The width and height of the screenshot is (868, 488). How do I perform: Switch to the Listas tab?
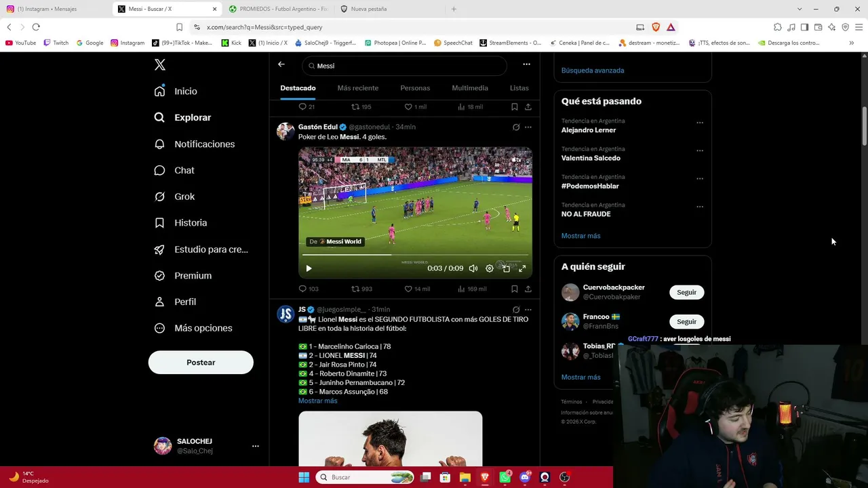[519, 88]
